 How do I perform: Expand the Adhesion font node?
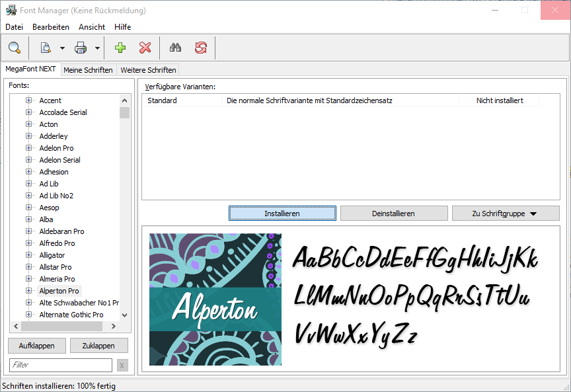29,172
